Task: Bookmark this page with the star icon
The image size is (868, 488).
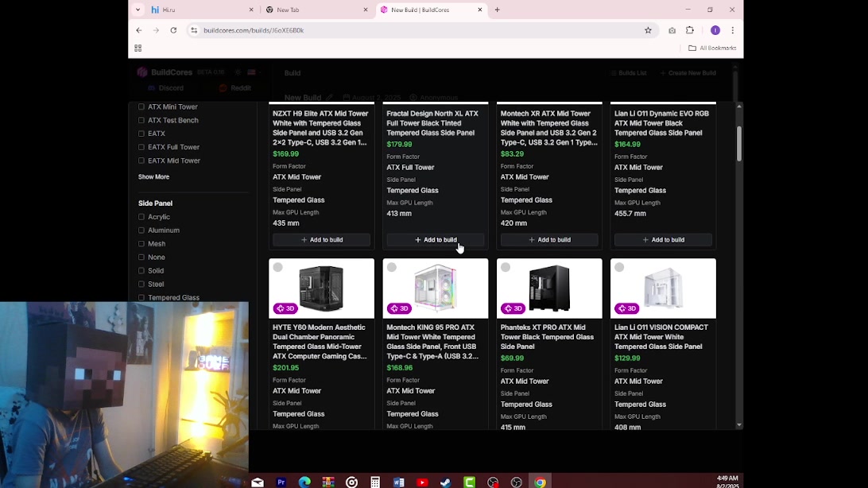Action: point(648,30)
